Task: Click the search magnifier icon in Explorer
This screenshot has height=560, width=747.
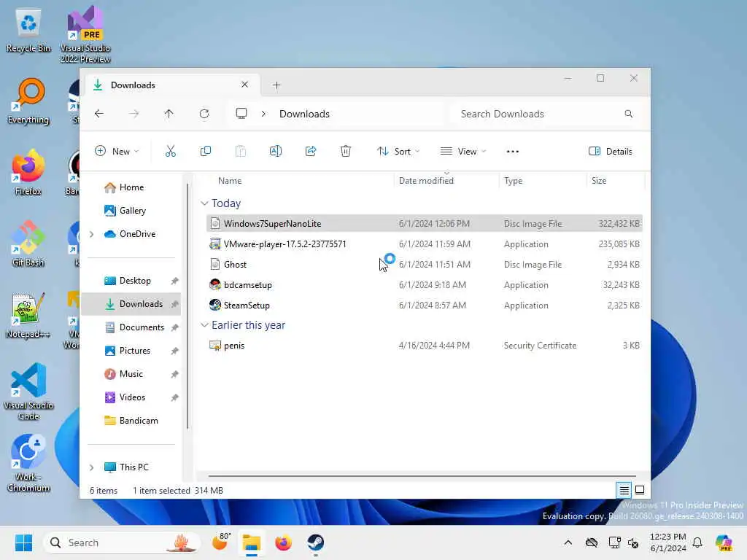Action: (x=628, y=114)
